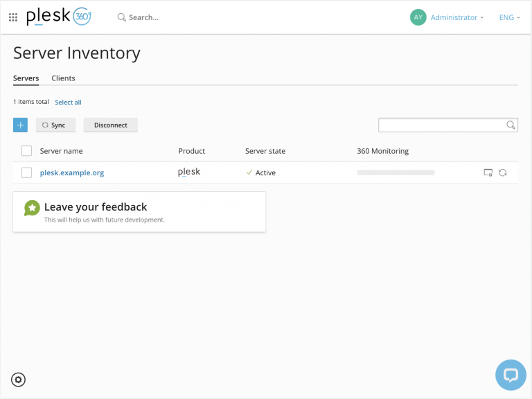The height and width of the screenshot is (399, 532).
Task: Open the apps grid menu icon
Action: coord(13,17)
